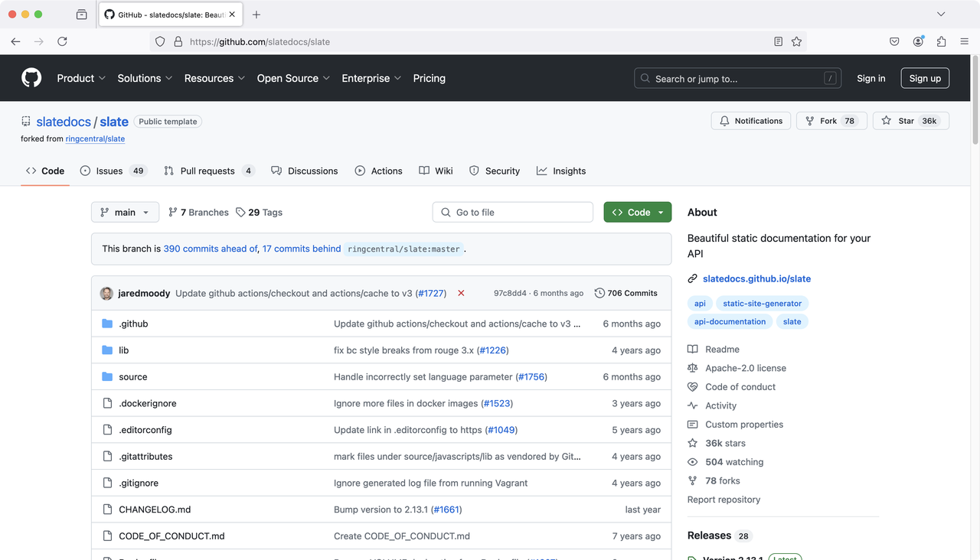
Task: Open reader view icon in address bar
Action: tap(778, 41)
